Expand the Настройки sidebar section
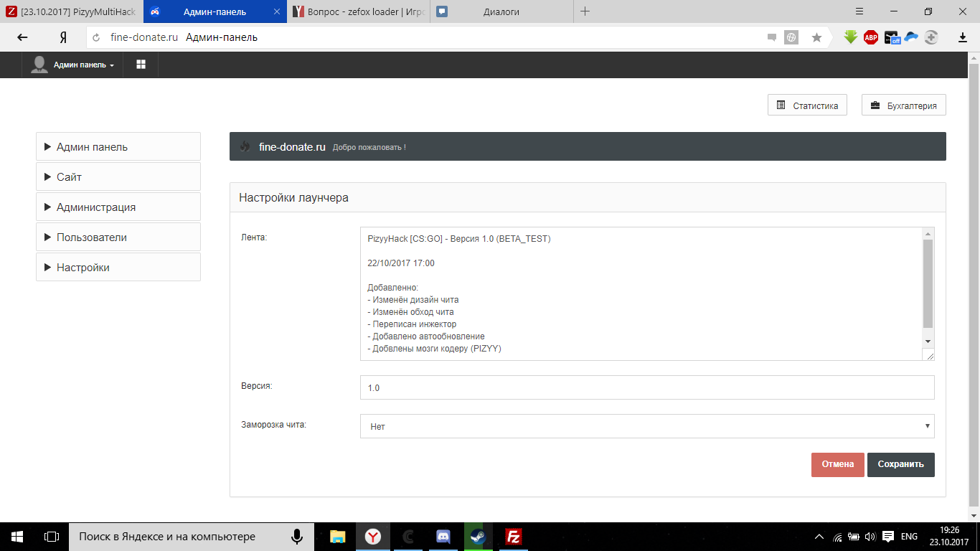 [x=118, y=267]
